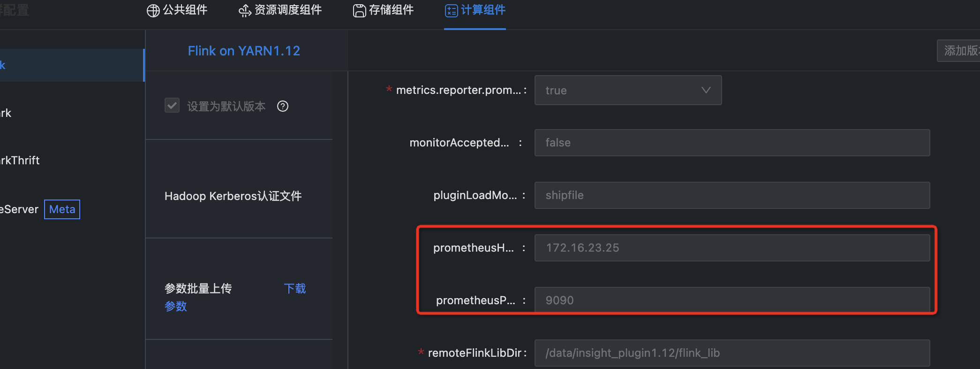The image size is (980, 369).
Task: Switch to the 存储组件 tab
Action: click(x=383, y=10)
